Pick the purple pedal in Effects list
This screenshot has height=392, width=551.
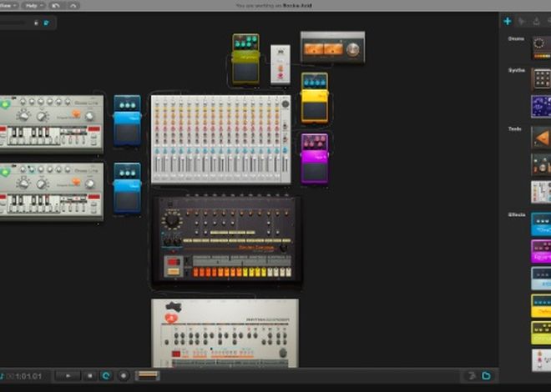coord(542,251)
